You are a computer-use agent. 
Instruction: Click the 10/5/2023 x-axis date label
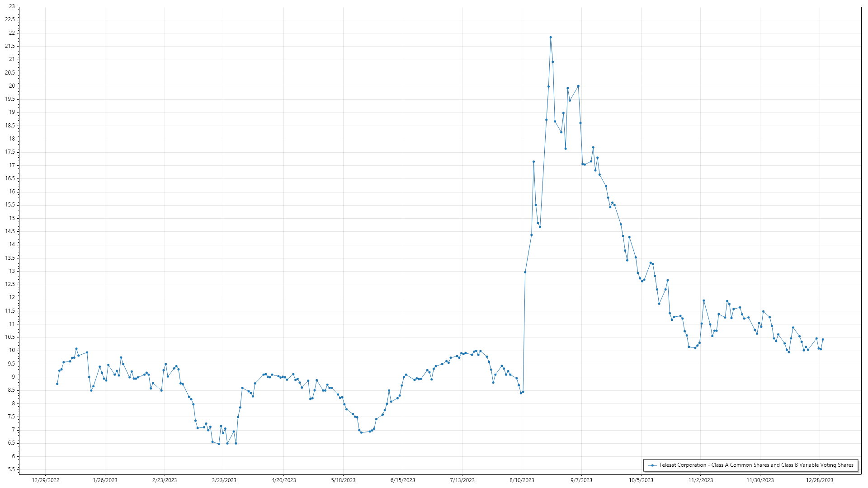click(641, 480)
